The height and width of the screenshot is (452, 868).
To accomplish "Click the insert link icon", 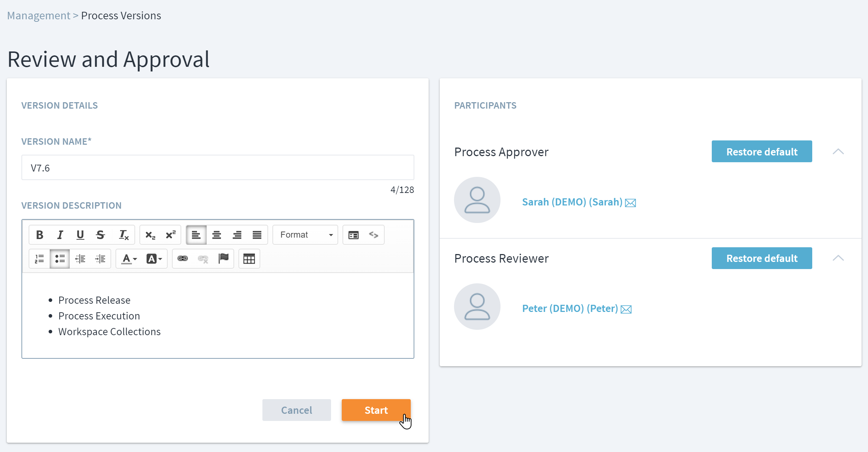I will [x=183, y=258].
